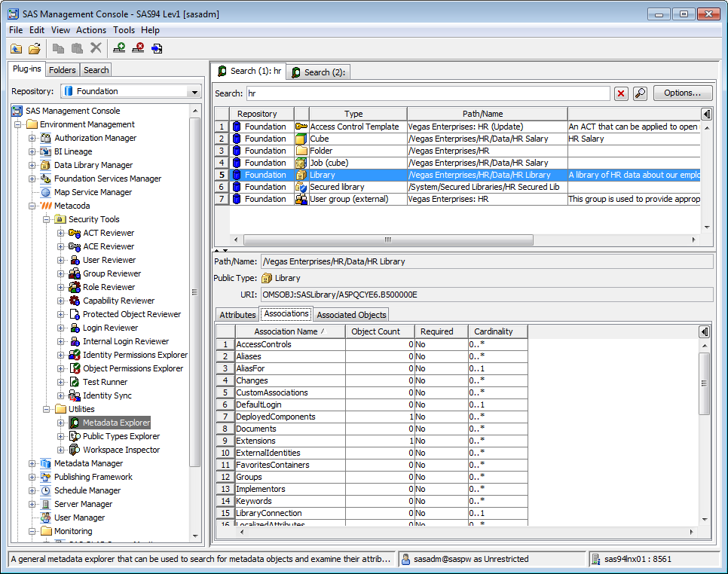This screenshot has height=574, width=728.
Task: Sort results by Type column header
Action: [358, 114]
